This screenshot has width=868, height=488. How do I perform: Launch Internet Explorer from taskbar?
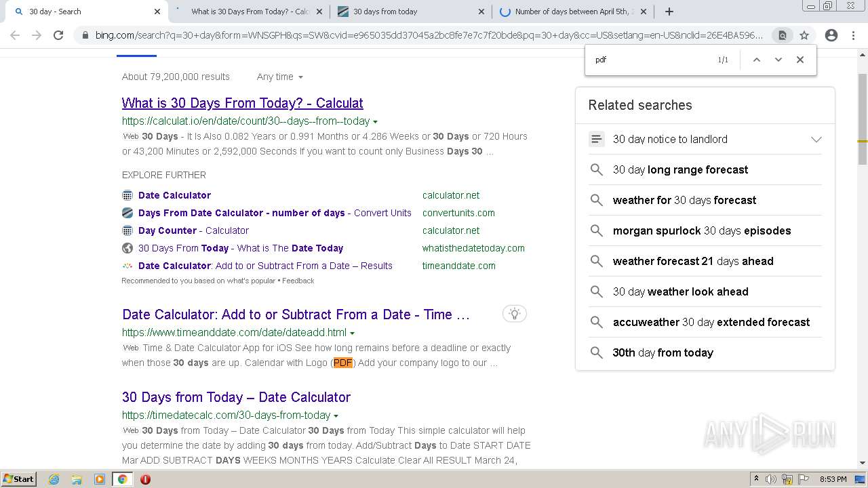click(54, 479)
